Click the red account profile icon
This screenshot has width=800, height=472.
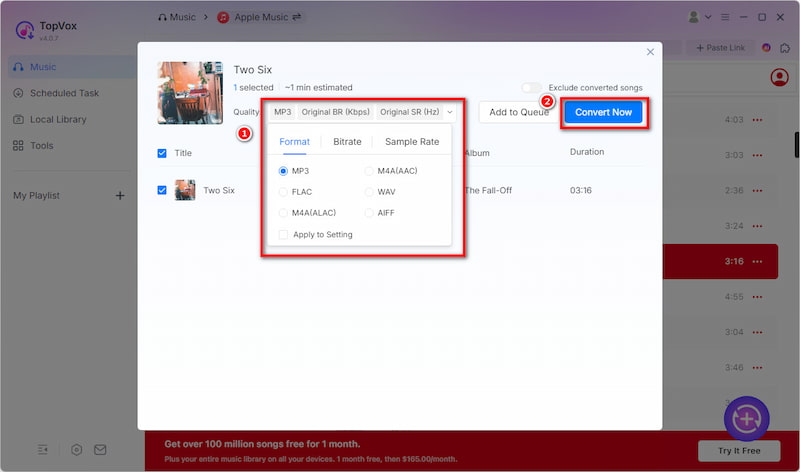779,77
